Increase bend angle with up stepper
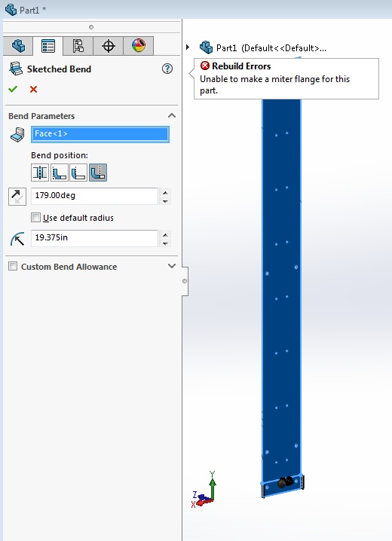 [165, 193]
